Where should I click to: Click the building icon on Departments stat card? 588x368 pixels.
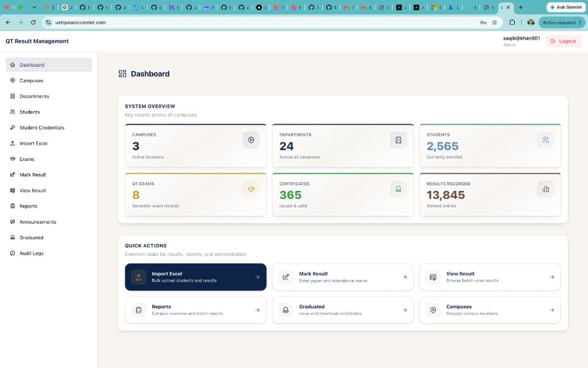pyautogui.click(x=399, y=140)
